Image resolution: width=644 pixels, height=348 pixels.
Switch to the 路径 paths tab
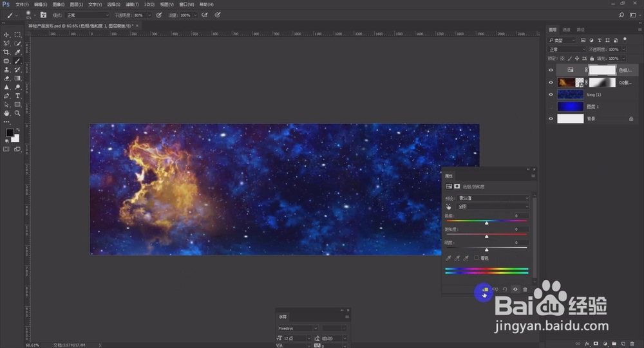(580, 30)
